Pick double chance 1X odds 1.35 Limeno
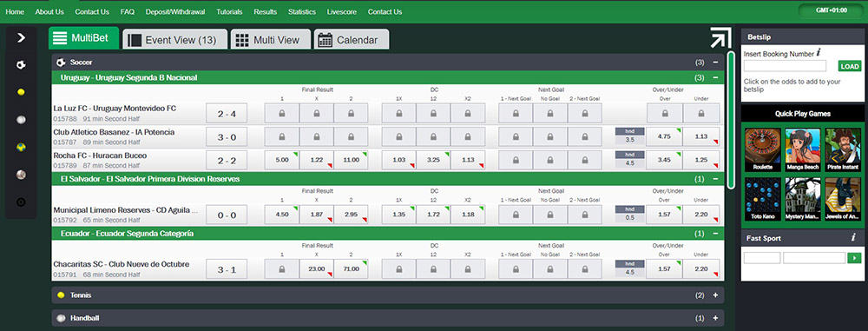The width and height of the screenshot is (868, 331). tap(399, 214)
